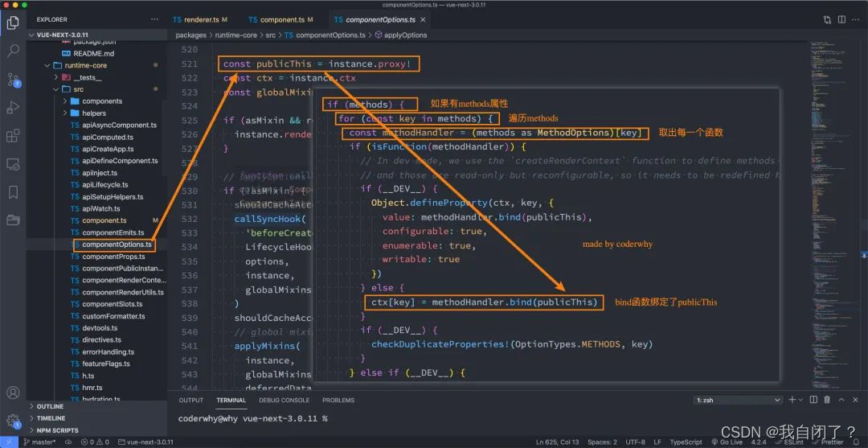
Task: Open the Remote Explorer activity icon
Action: coord(14,164)
